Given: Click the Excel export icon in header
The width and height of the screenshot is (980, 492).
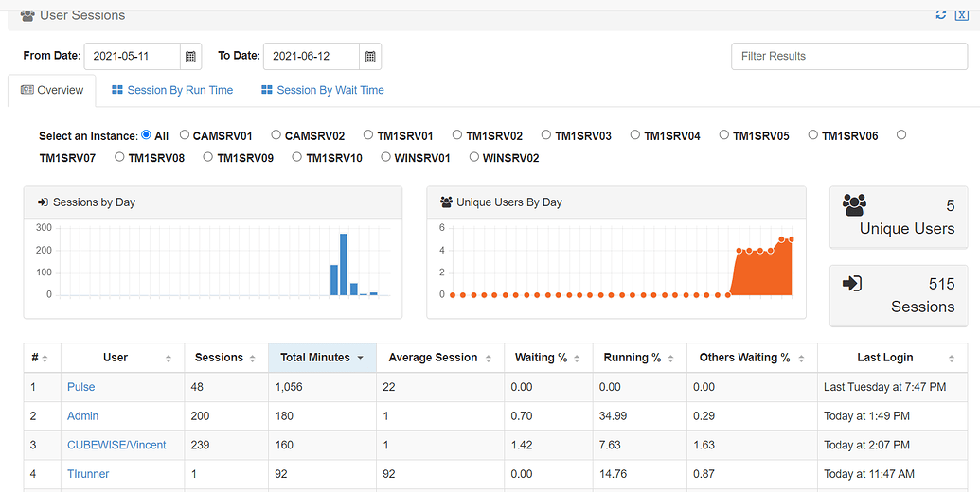Looking at the screenshot, I should click(x=961, y=14).
